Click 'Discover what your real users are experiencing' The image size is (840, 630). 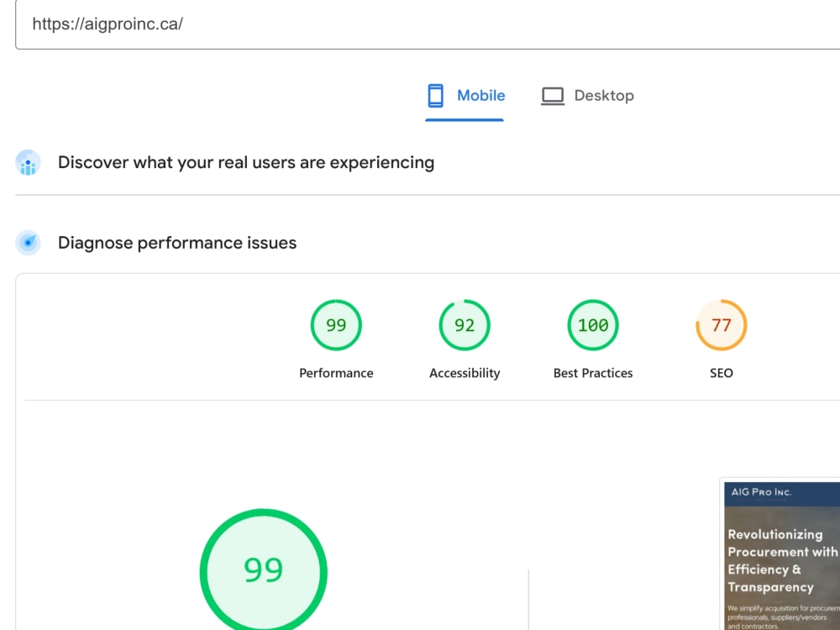click(x=246, y=163)
